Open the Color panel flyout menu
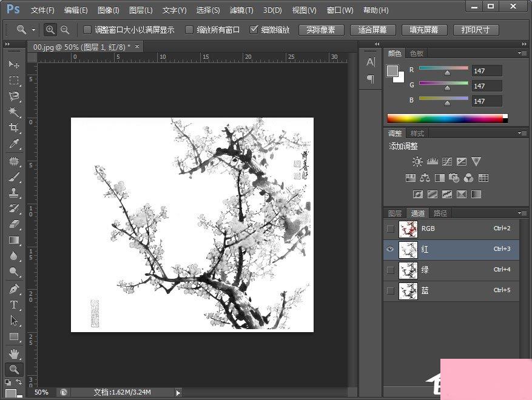Image resolution: width=532 pixels, height=400 pixels. (522, 53)
